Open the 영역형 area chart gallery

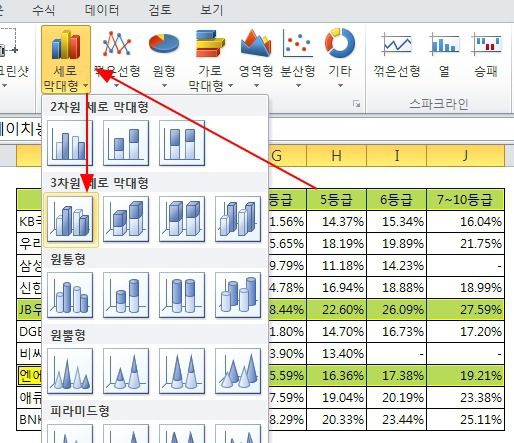(x=256, y=58)
